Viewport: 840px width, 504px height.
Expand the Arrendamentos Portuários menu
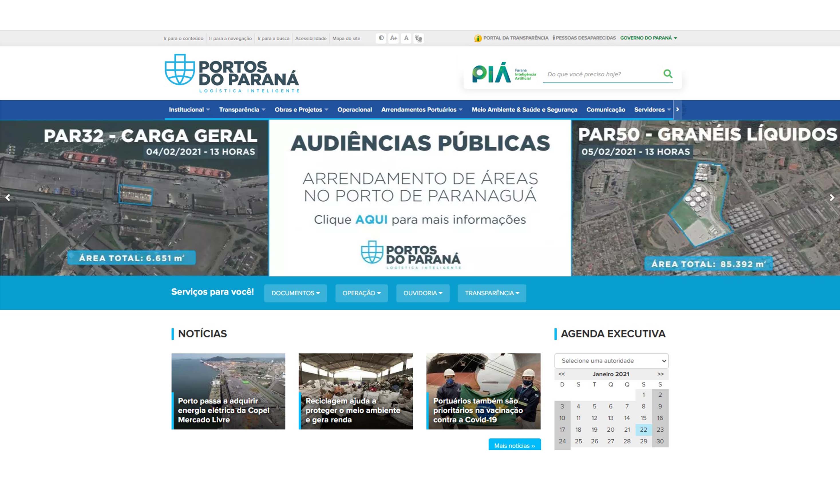click(422, 110)
